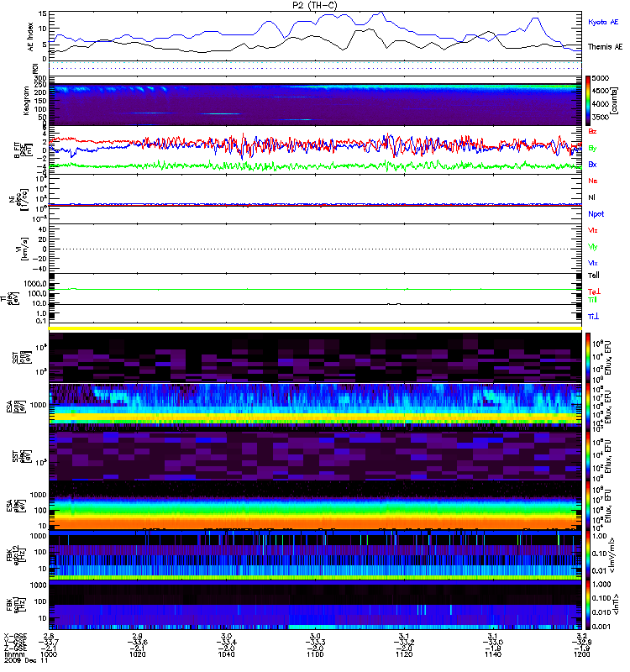
Task: Click the hhmm time label 1100
Action: click(314, 654)
